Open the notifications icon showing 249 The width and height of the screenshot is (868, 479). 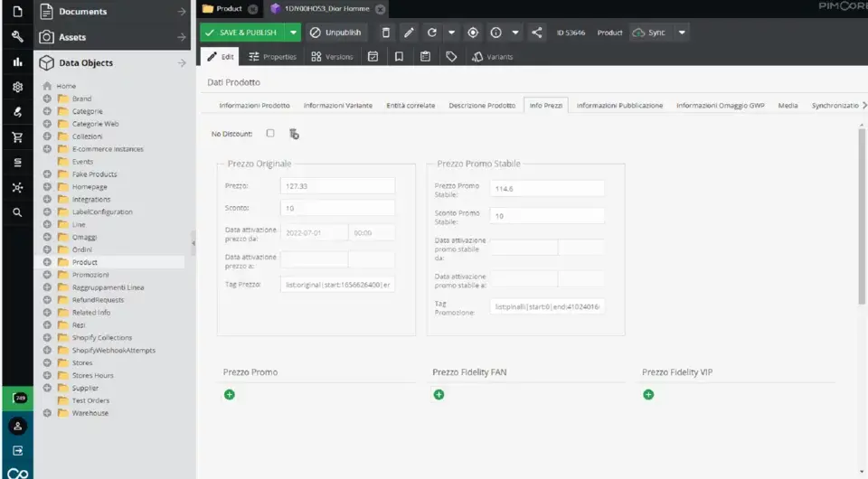click(18, 399)
